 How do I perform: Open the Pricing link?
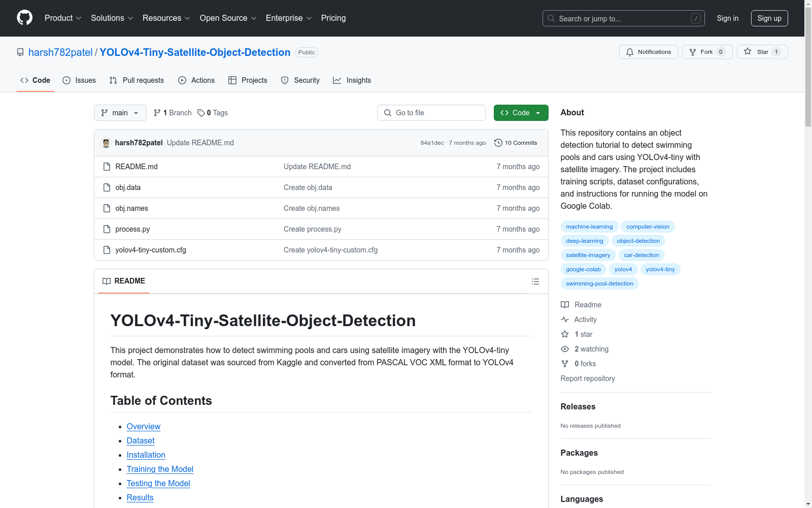pyautogui.click(x=333, y=18)
